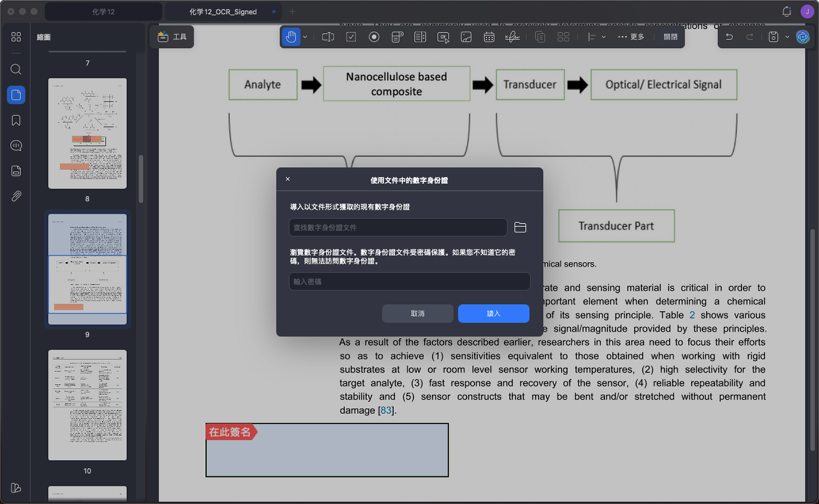Click the password input field

pyautogui.click(x=409, y=281)
